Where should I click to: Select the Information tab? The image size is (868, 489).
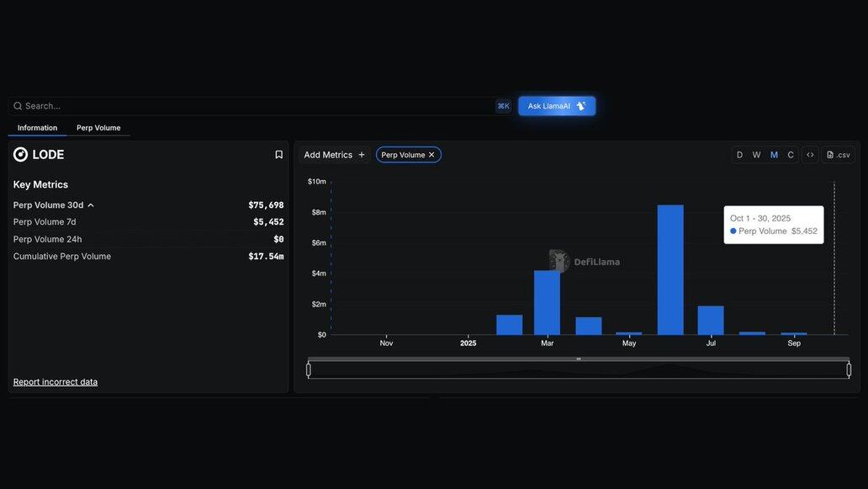point(37,128)
